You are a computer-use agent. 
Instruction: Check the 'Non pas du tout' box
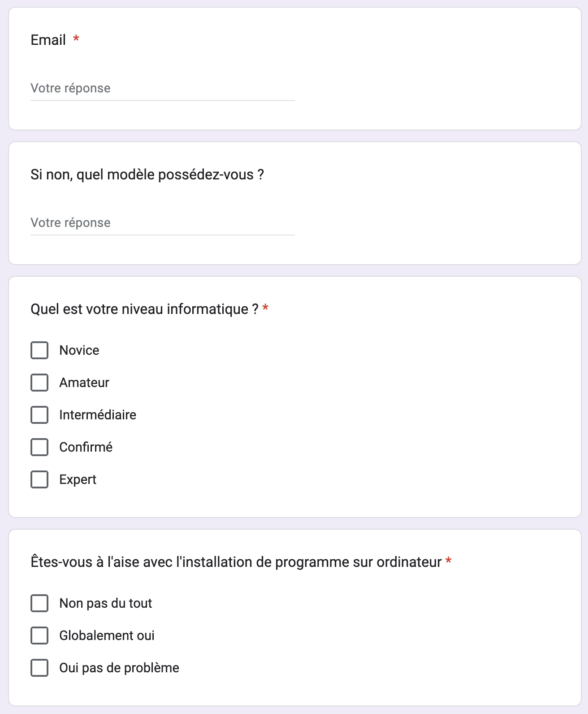(39, 603)
